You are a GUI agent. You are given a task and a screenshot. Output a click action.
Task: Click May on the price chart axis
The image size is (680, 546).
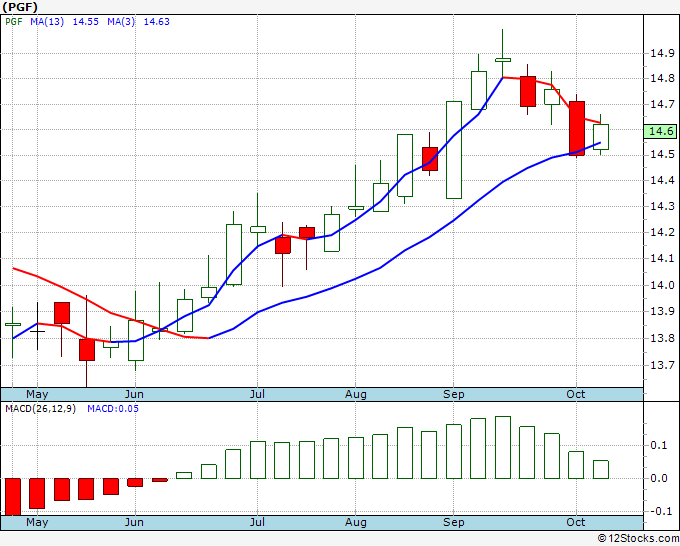pos(37,395)
